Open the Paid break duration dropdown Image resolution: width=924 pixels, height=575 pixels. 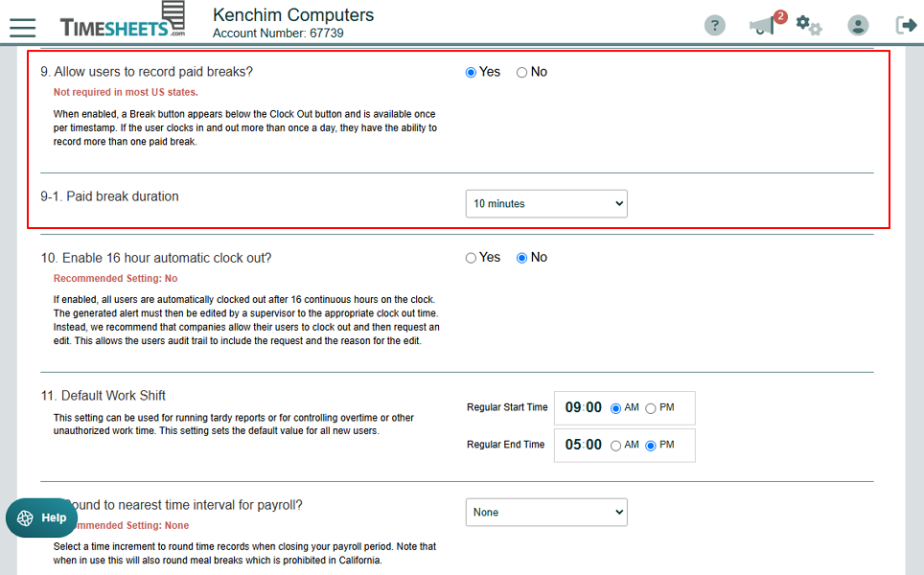tap(546, 204)
